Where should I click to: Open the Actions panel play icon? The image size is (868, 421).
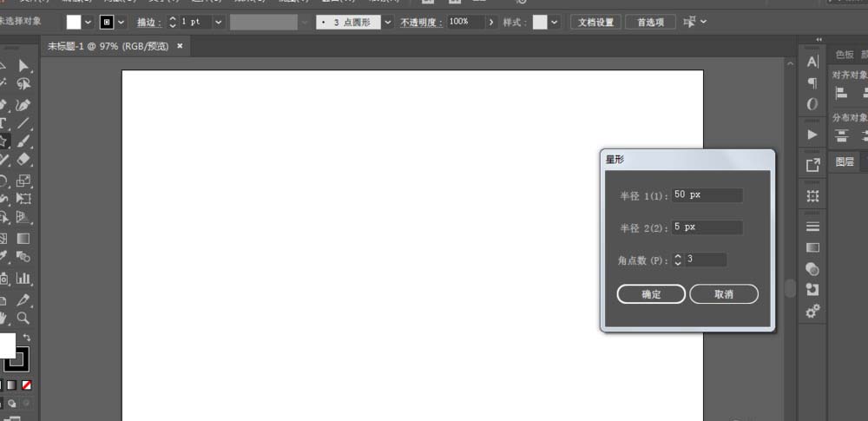pyautogui.click(x=812, y=135)
